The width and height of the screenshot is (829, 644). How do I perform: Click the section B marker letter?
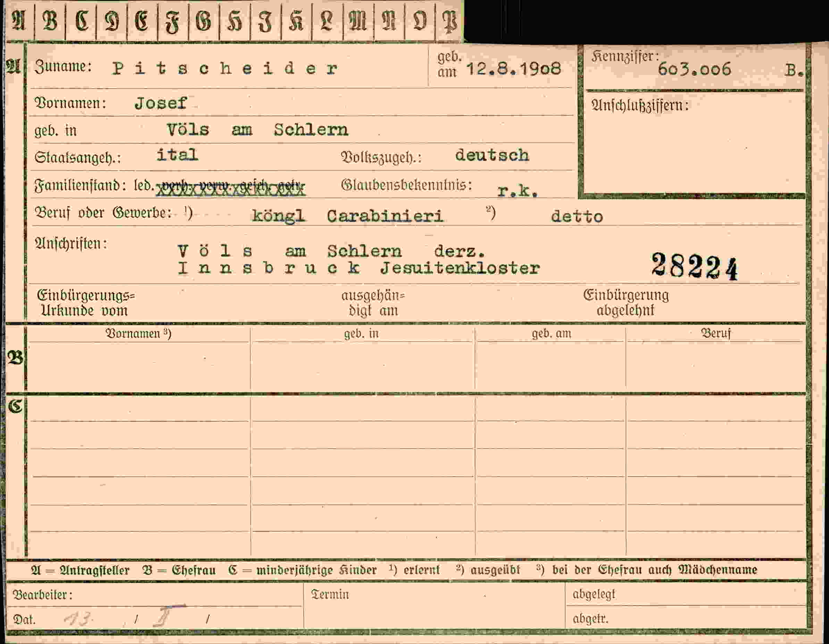tap(15, 358)
